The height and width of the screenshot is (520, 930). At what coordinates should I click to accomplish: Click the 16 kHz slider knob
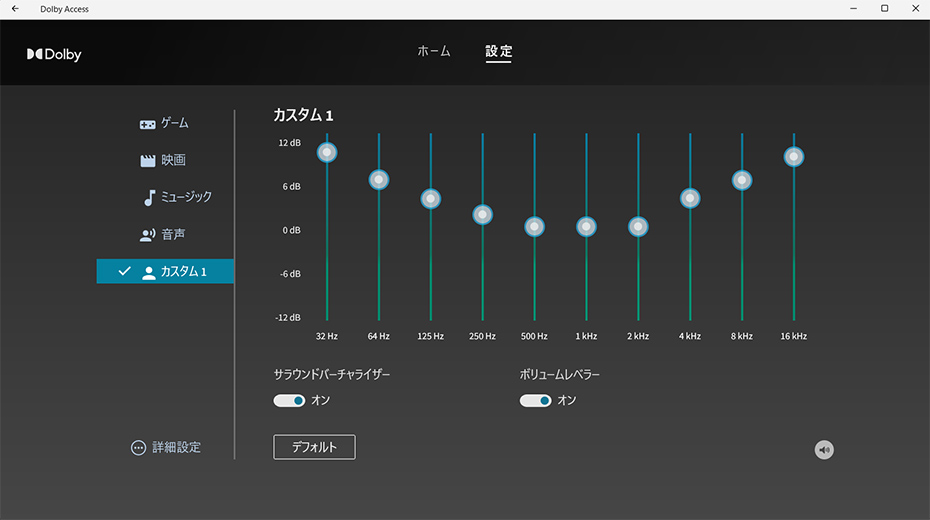794,157
